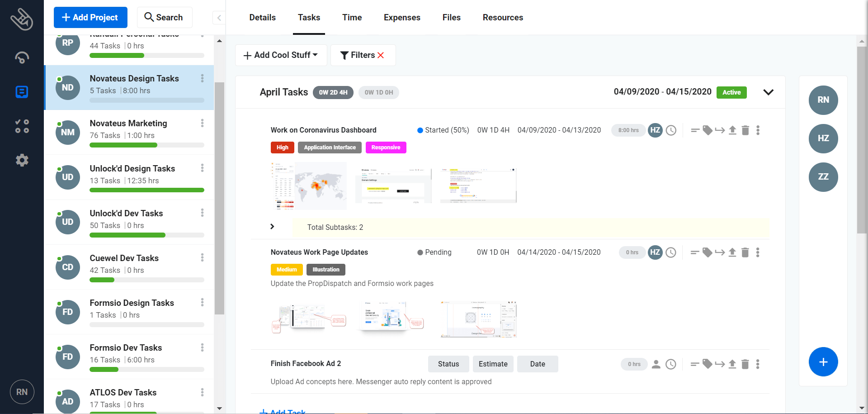Open the Formsio Dev Tasks project
Viewport: 868px width, 414px height.
[129, 357]
